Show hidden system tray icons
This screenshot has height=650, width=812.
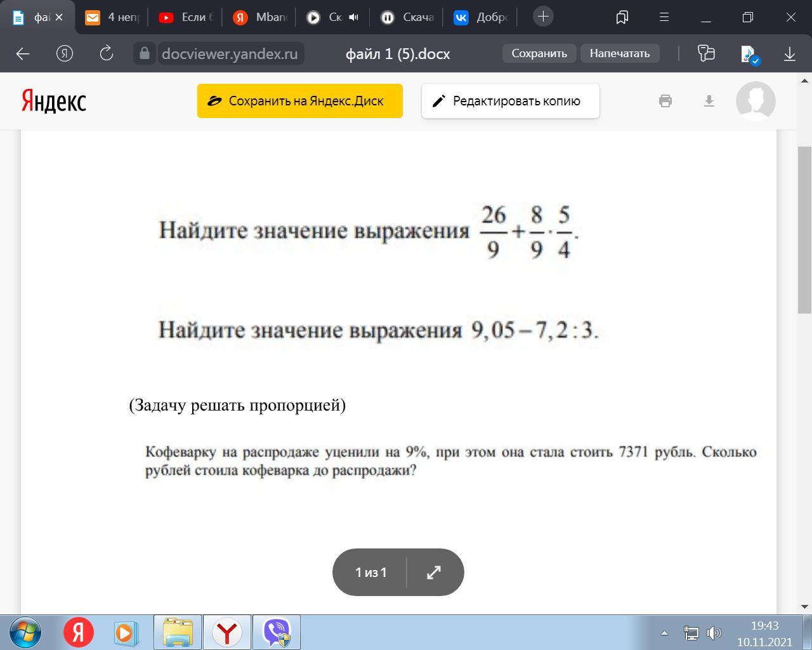point(664,633)
